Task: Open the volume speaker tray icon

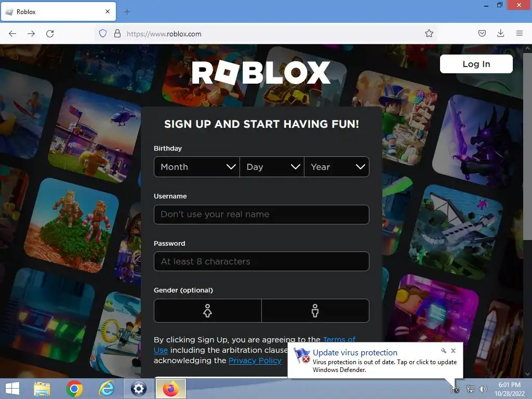Action: click(483, 389)
